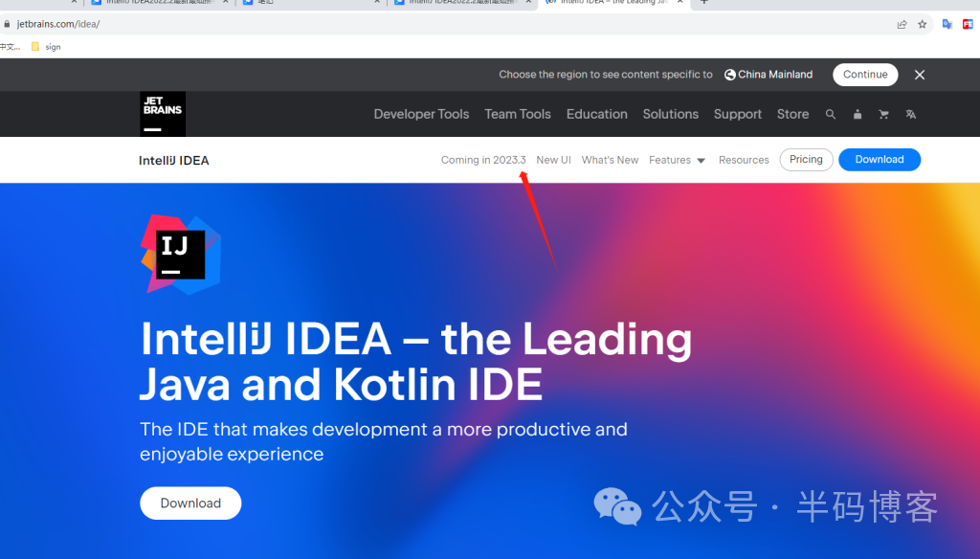Open the JetBrains account profile icon
The height and width of the screenshot is (559, 980).
click(x=857, y=115)
